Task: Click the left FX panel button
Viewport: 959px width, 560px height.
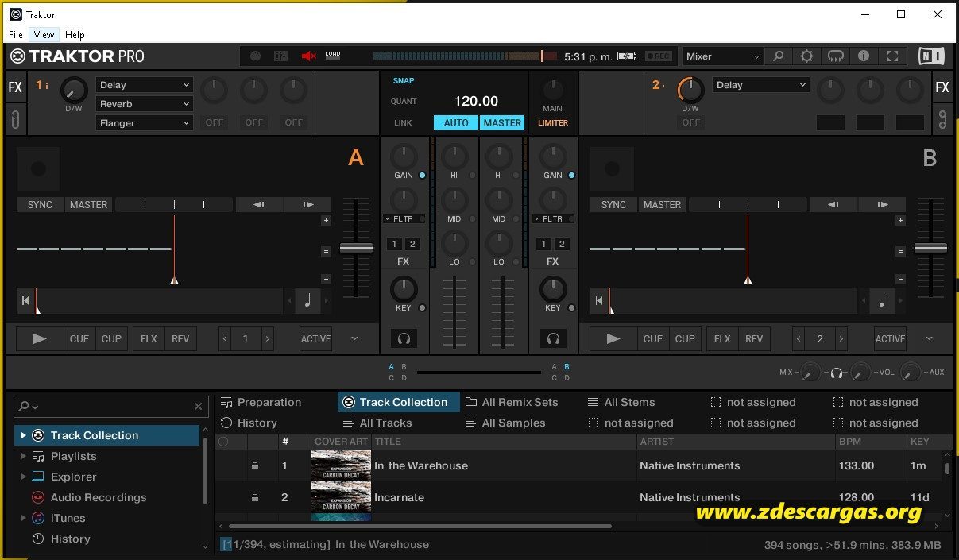Action: click(x=15, y=87)
